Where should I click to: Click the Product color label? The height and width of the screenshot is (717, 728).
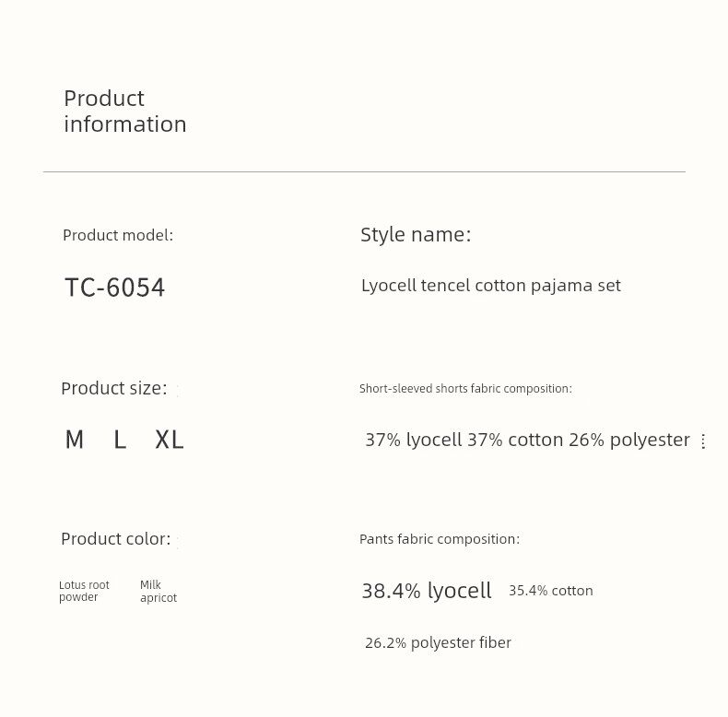116,539
